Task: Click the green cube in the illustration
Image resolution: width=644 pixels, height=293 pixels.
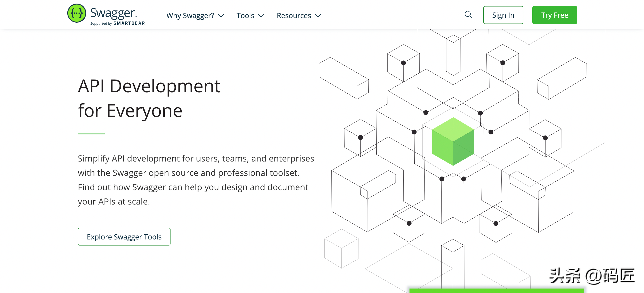Action: [x=453, y=141]
